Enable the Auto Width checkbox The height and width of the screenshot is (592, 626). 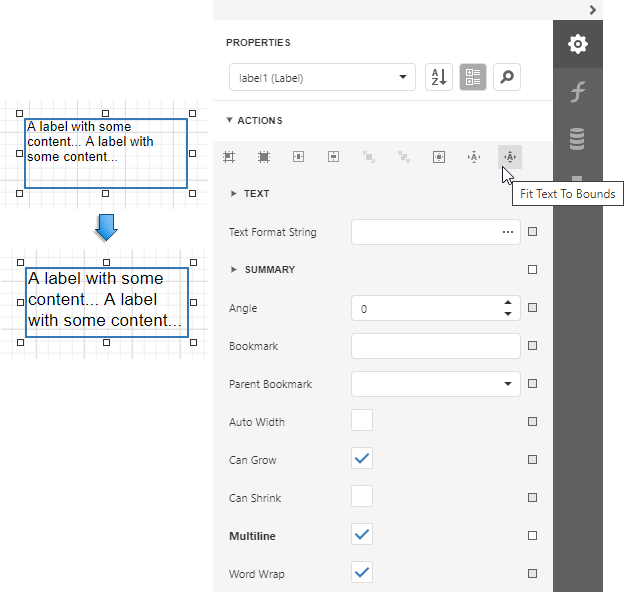pos(362,420)
